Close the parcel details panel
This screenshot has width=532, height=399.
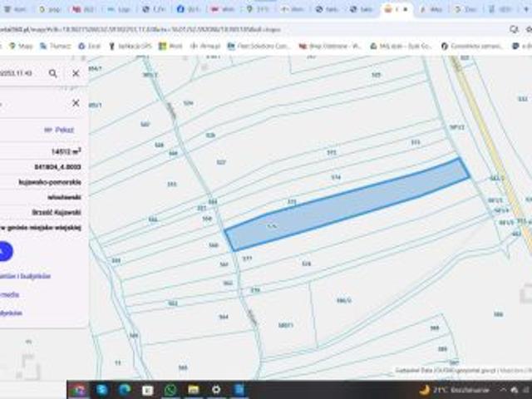click(76, 103)
